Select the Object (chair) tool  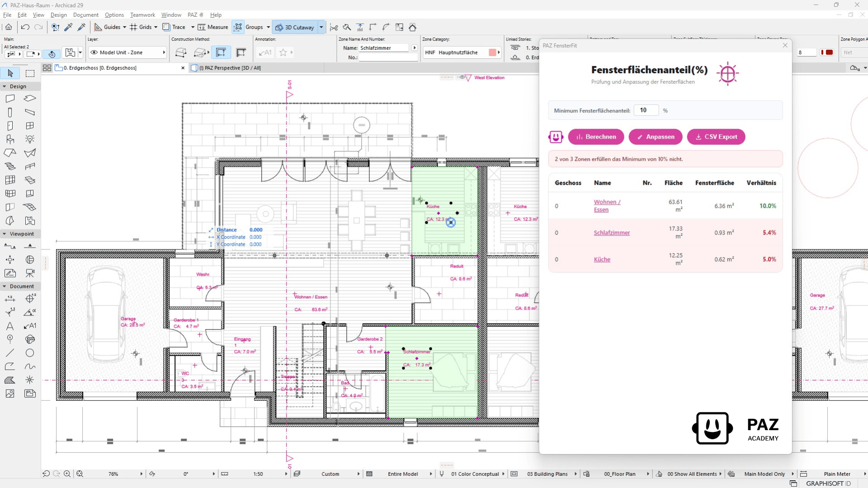10,139
